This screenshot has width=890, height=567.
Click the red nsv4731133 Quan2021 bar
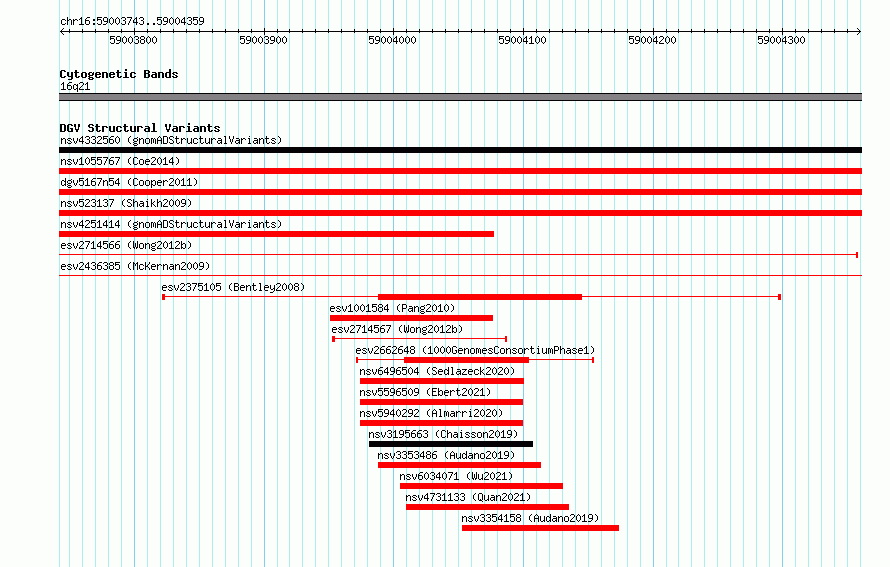click(488, 507)
